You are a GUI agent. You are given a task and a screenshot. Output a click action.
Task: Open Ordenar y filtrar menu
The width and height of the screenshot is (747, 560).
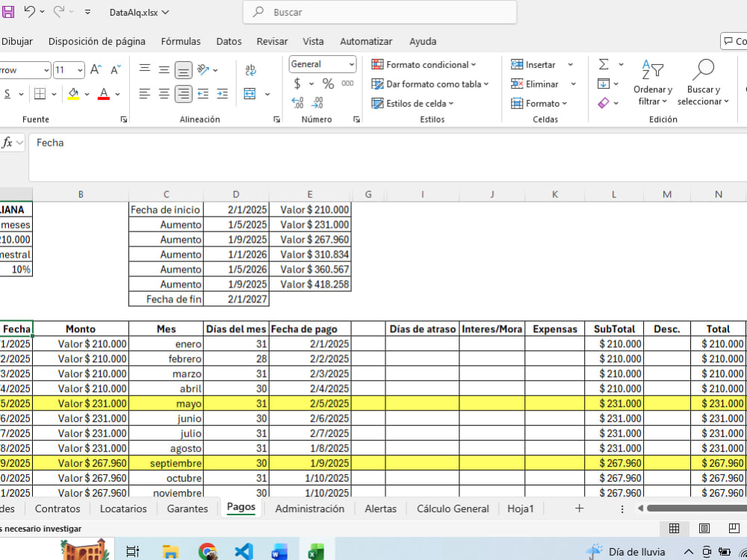(653, 82)
